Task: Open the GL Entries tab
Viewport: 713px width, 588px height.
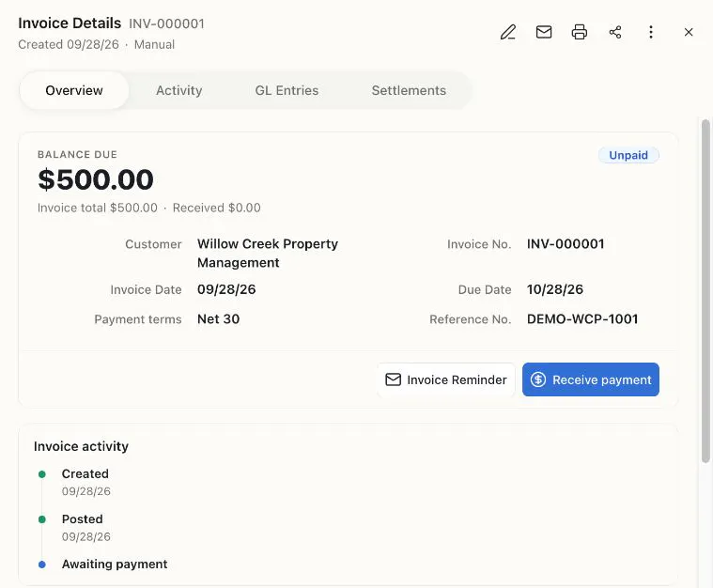Action: tap(287, 90)
